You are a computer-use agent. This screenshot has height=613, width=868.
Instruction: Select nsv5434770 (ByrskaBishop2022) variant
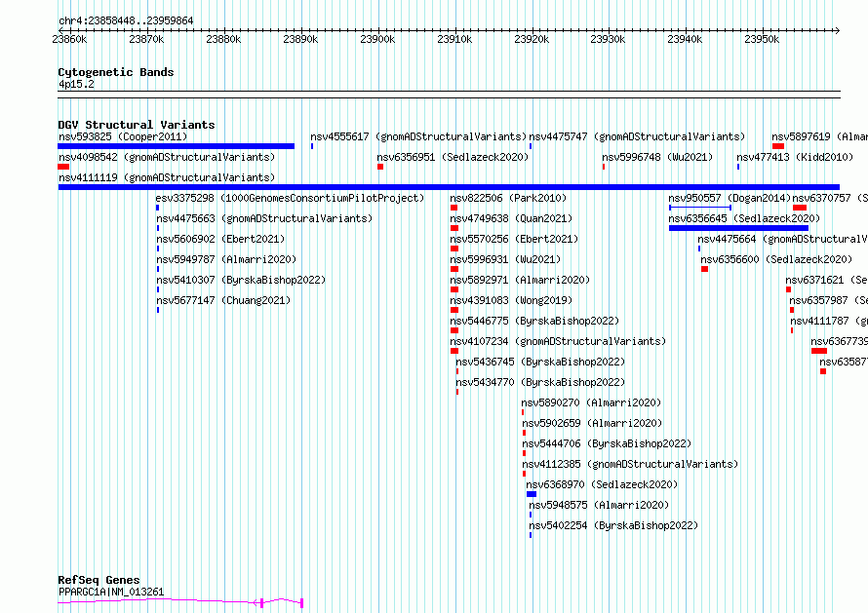coord(540,382)
